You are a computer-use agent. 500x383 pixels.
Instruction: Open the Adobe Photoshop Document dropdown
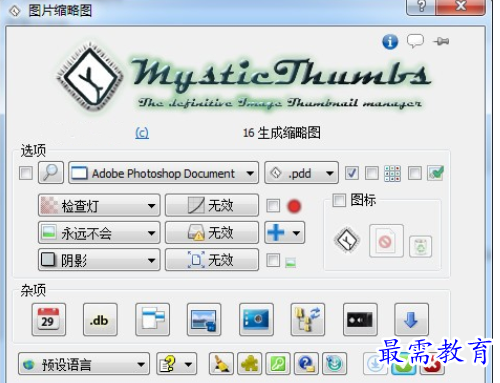[x=163, y=173]
